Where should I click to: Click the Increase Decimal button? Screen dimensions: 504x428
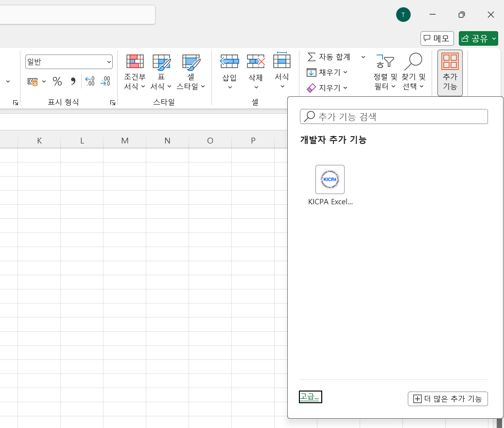pos(90,81)
